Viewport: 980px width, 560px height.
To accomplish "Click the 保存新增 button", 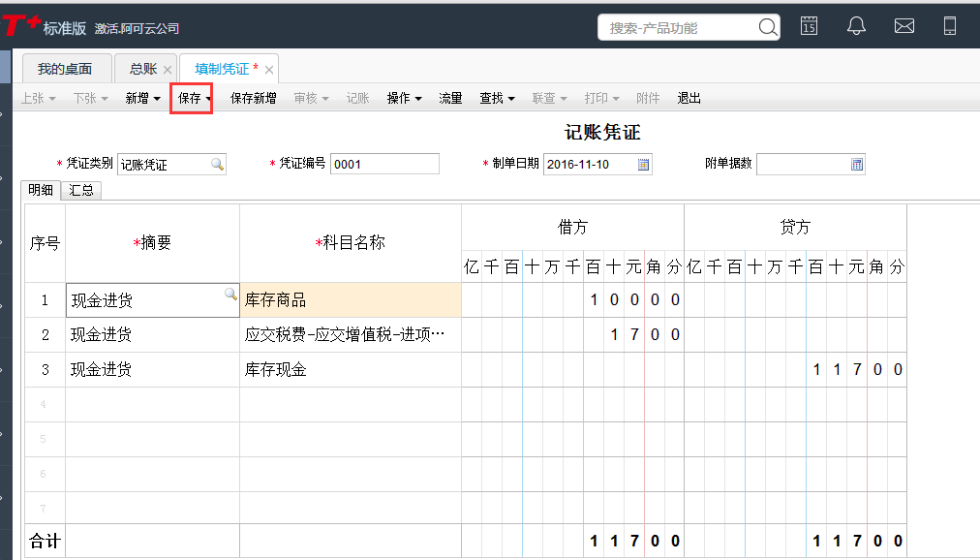I will (x=253, y=98).
